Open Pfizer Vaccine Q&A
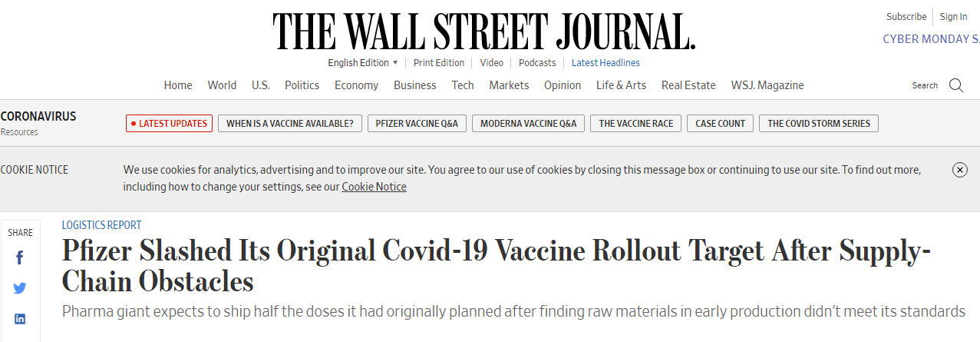The height and width of the screenshot is (342, 980). 417,123
